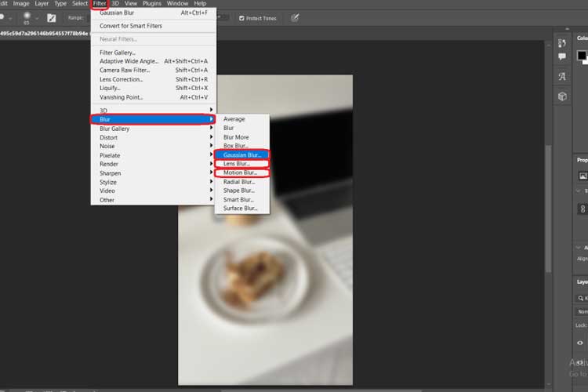Screen dimensions: 588x392
Task: Toggle the brush settings panel icon
Action: (52, 17)
